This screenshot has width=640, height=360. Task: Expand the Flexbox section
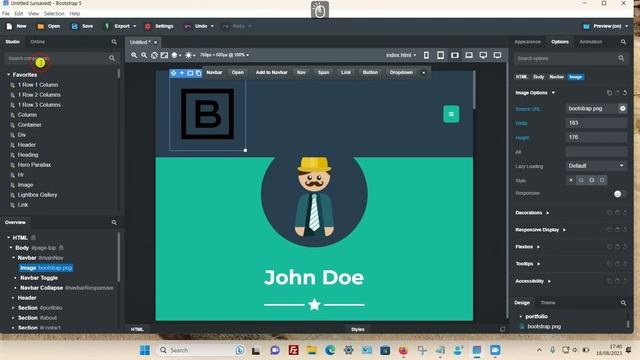coord(527,247)
